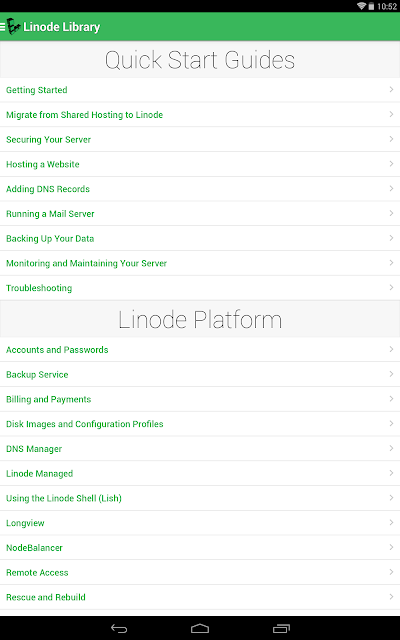Expand NodeBalancer via its chevron arrow
The image size is (400, 640).
coord(391,547)
